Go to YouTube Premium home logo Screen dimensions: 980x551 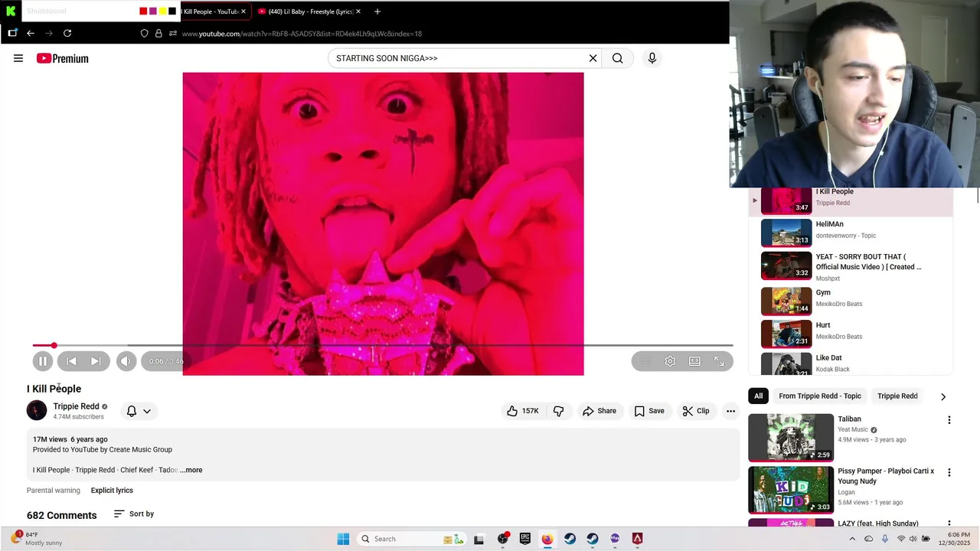[x=63, y=58]
